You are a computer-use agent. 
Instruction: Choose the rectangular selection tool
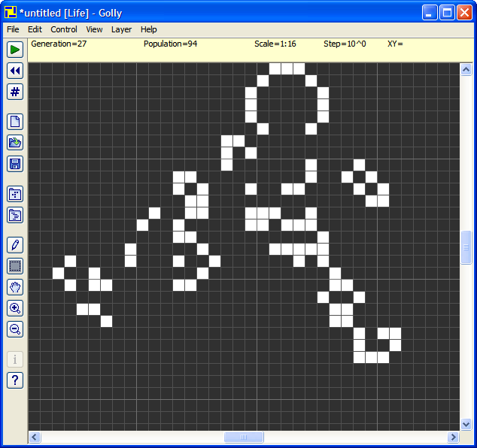(x=15, y=266)
